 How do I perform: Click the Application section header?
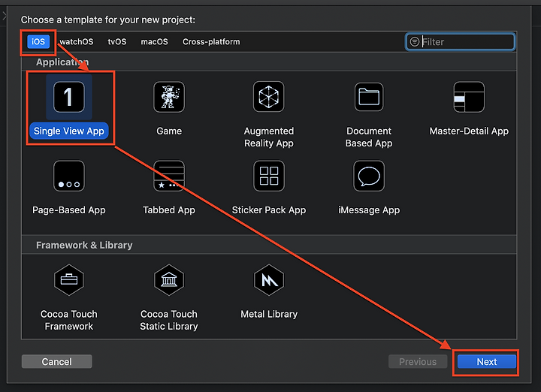pyautogui.click(x=62, y=62)
